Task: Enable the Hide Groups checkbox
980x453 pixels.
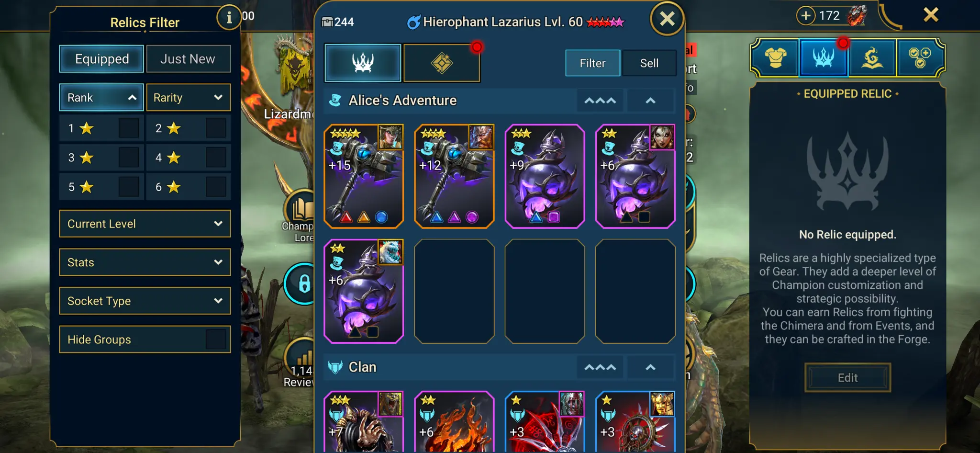Action: (216, 340)
